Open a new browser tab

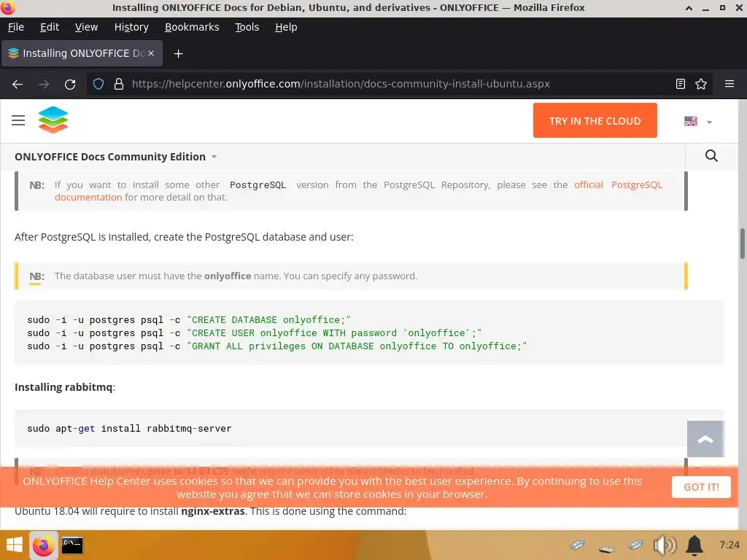pos(178,54)
